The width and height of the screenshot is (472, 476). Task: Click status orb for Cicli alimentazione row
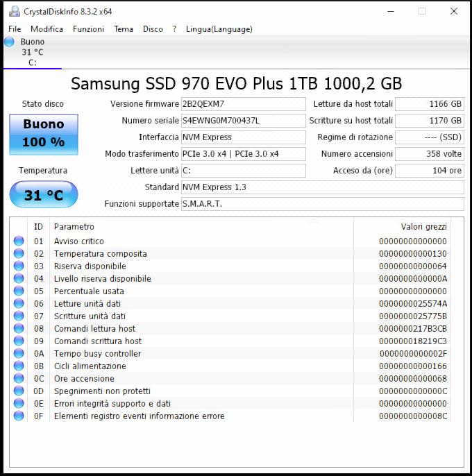click(x=19, y=366)
